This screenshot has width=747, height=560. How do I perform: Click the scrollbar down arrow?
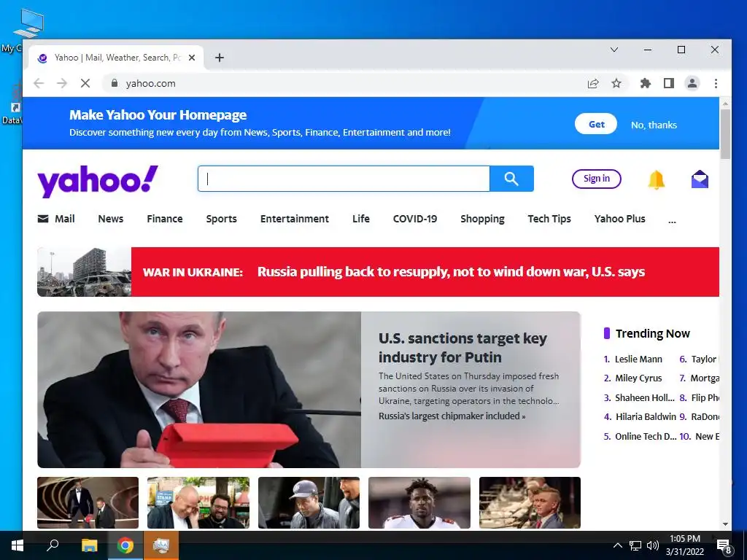pos(725,524)
